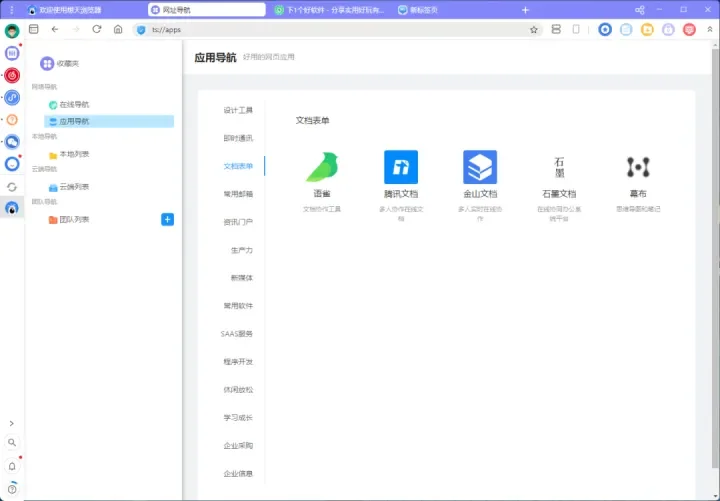
Task: Select the 资讯门户 category
Action: (238, 222)
